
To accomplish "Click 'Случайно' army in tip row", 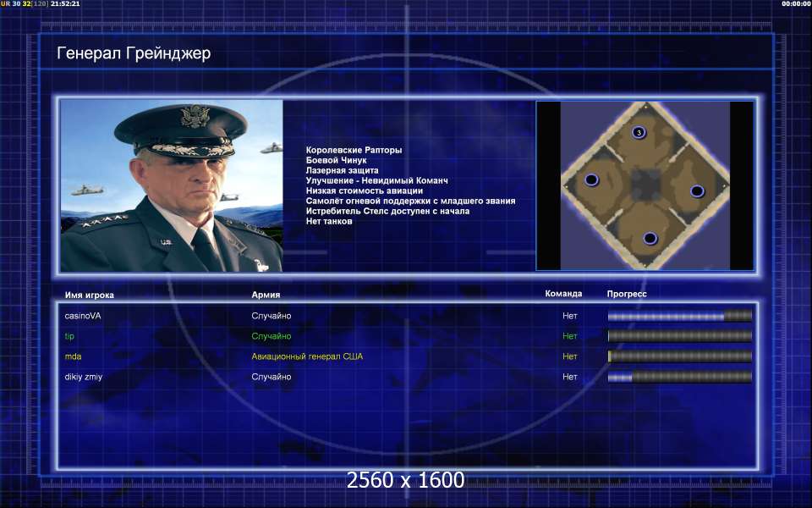I will pos(272,336).
